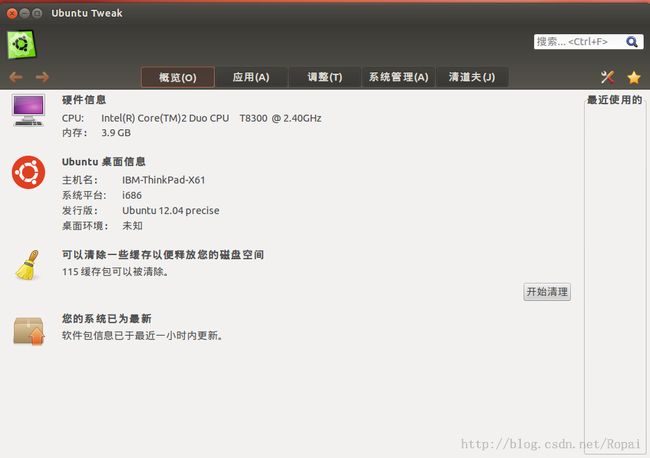Click the hostname IBM-ThinkPad-X61
The height and width of the screenshot is (458, 650).
163,180
